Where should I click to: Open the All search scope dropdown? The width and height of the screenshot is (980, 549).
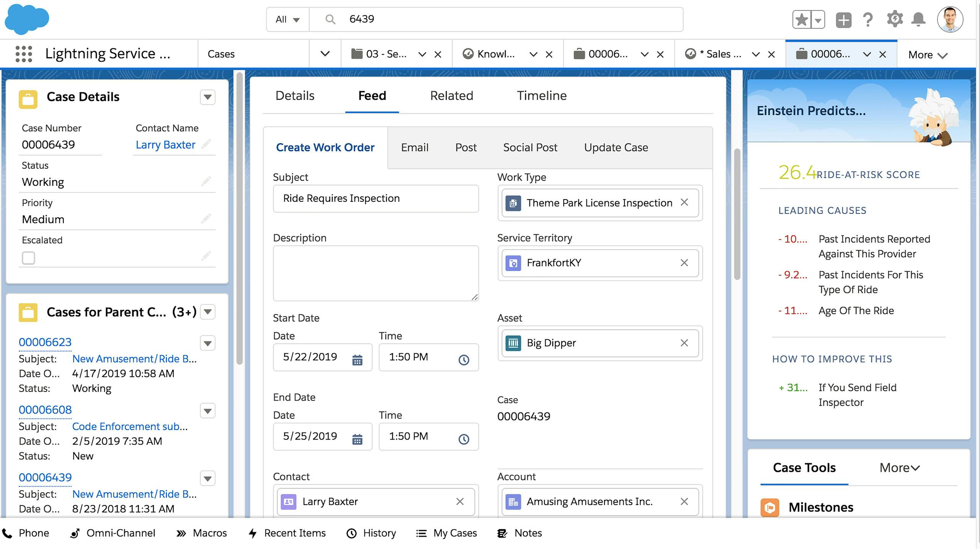[x=287, y=19]
